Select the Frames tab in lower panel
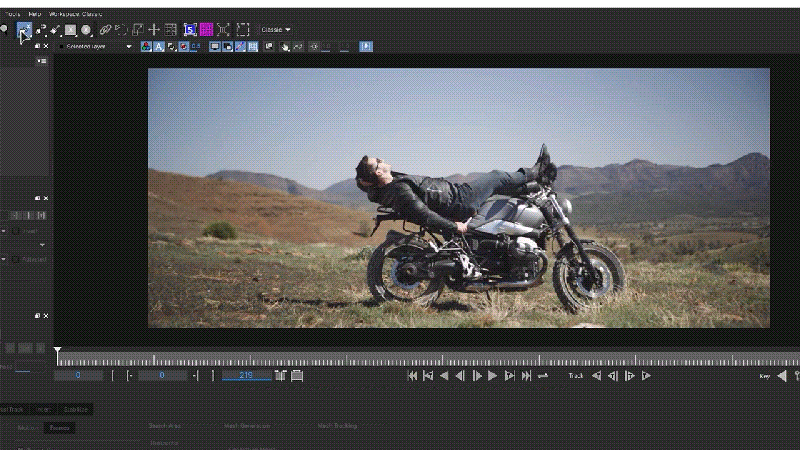Image resolution: width=800 pixels, height=450 pixels. pos(59,428)
